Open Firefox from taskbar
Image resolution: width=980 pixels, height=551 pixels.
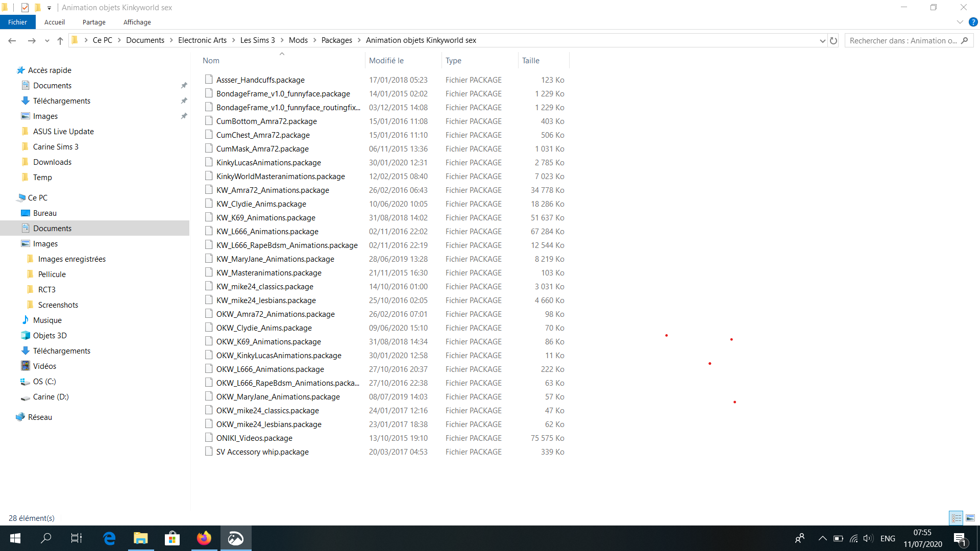coord(204,538)
